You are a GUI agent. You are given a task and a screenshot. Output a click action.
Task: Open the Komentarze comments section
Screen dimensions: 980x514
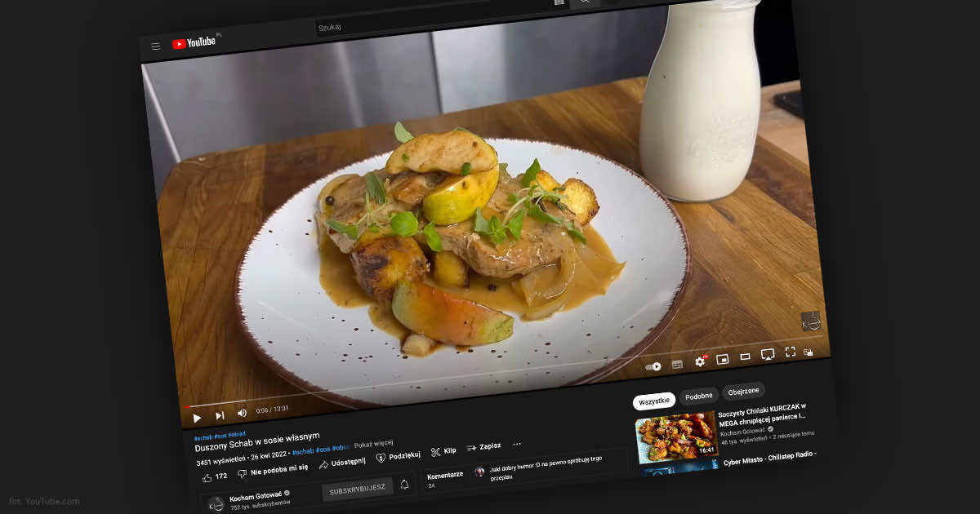tap(445, 475)
